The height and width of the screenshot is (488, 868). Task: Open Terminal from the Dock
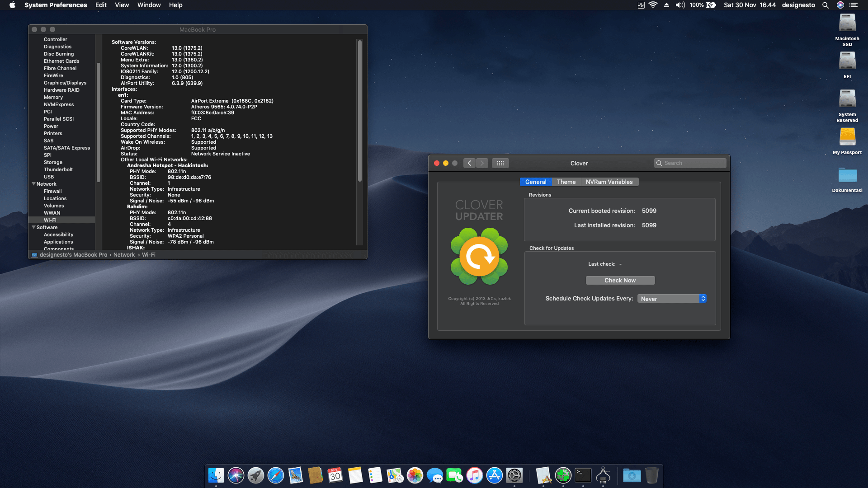point(583,475)
